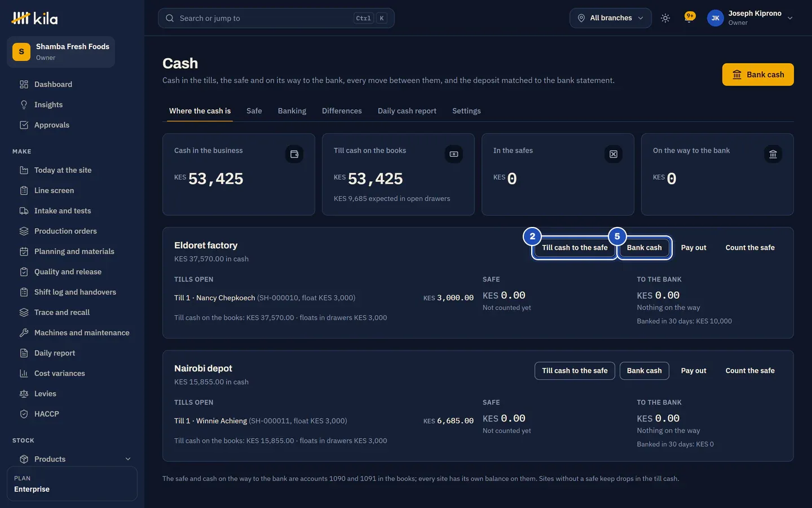Select the Where the cash is tab
This screenshot has width=812, height=508.
coord(200,111)
